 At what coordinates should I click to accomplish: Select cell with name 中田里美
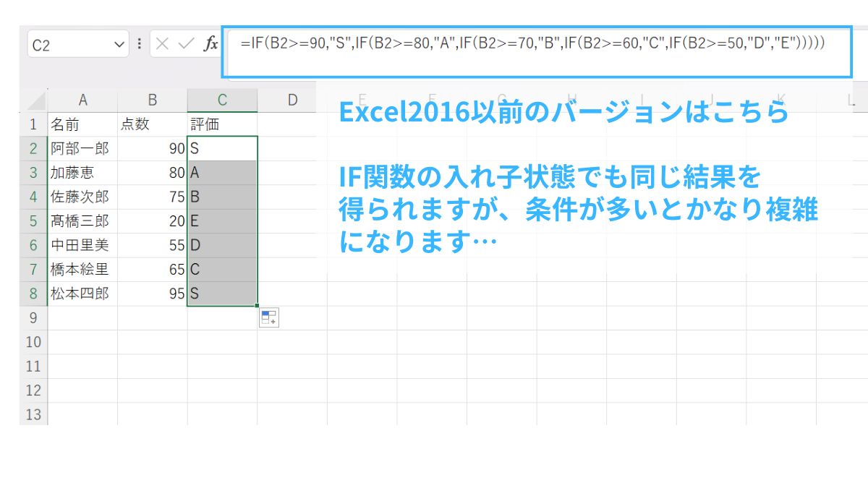(x=82, y=246)
